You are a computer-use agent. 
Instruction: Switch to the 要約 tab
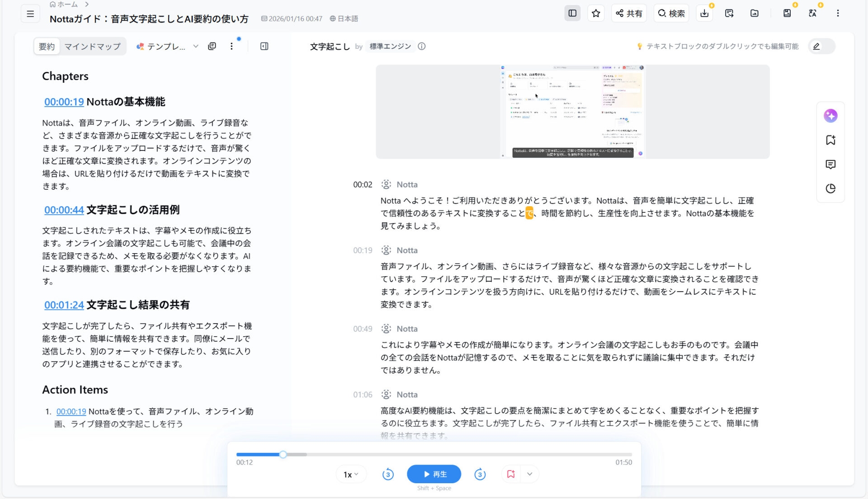click(x=47, y=46)
